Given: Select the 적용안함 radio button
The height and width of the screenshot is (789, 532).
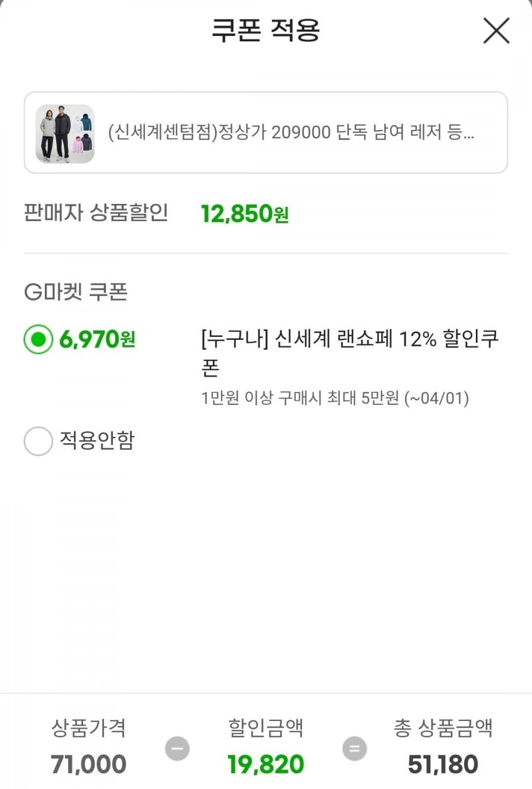Looking at the screenshot, I should [x=38, y=441].
